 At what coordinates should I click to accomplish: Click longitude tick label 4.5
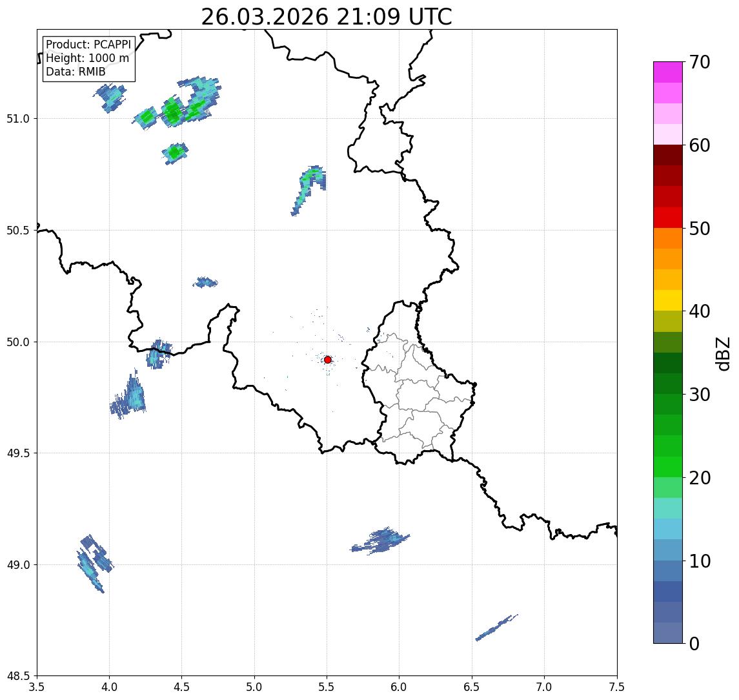pyautogui.click(x=182, y=687)
